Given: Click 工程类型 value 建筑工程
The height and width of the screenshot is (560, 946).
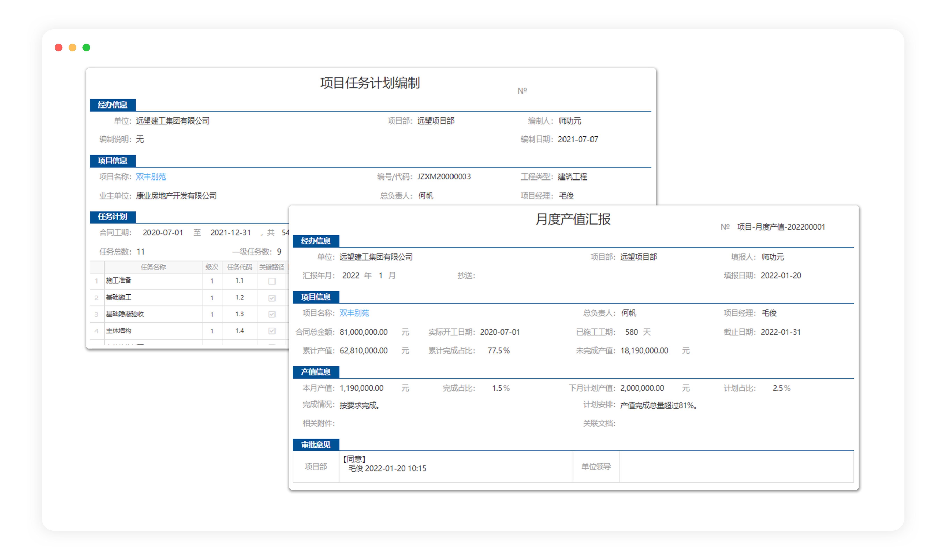Looking at the screenshot, I should (x=572, y=177).
